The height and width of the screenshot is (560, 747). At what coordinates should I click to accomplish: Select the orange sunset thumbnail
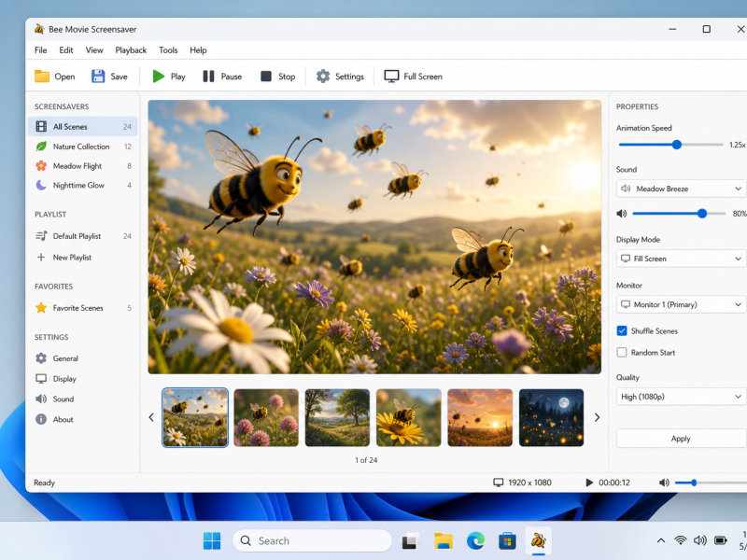coord(480,417)
